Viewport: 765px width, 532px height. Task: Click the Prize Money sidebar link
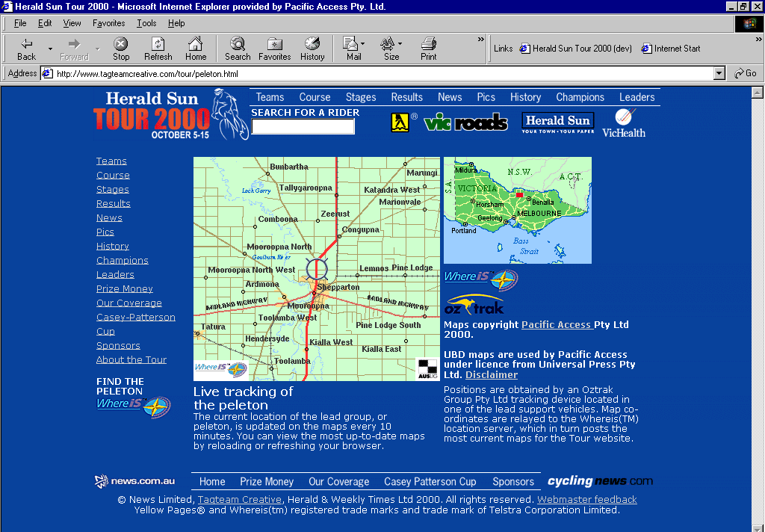[125, 288]
